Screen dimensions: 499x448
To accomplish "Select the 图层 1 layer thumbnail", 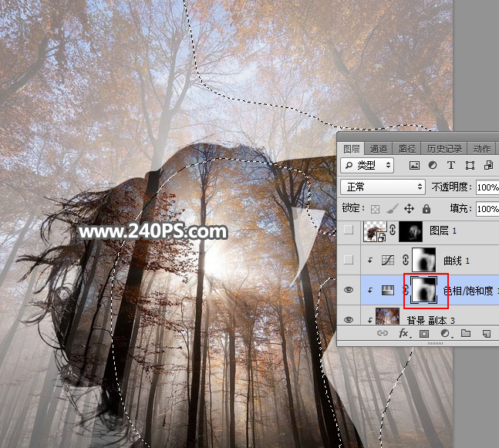I will [375, 231].
